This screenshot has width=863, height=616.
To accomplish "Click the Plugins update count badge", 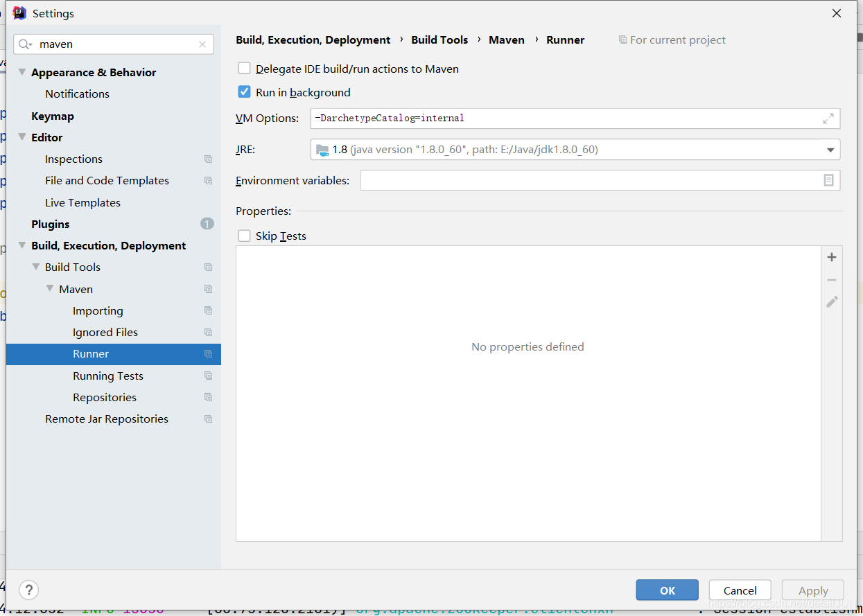I will coord(207,224).
